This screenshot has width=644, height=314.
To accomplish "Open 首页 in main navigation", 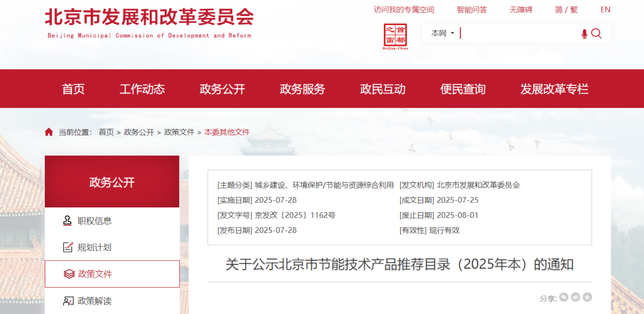I will point(73,89).
